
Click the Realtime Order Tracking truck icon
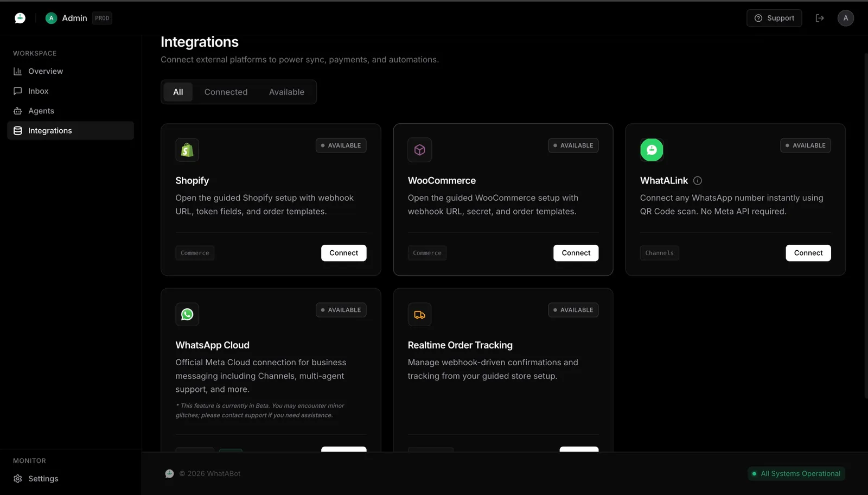[419, 315]
